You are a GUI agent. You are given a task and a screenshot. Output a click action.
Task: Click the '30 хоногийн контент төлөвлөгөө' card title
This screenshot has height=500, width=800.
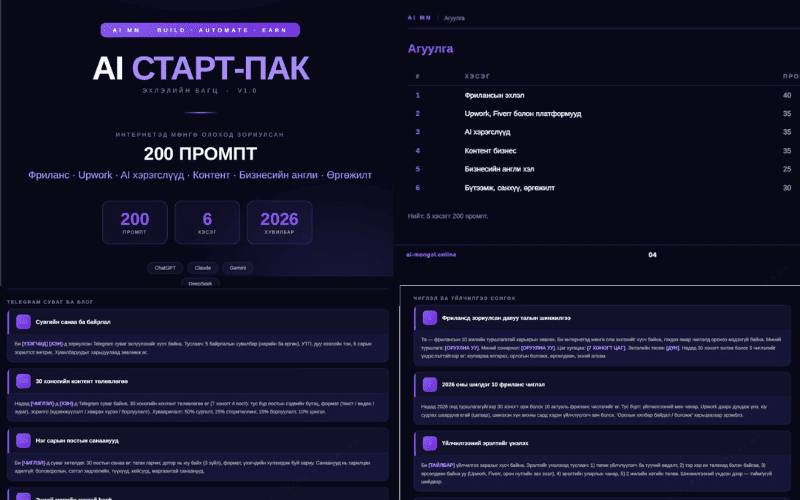tap(82, 381)
